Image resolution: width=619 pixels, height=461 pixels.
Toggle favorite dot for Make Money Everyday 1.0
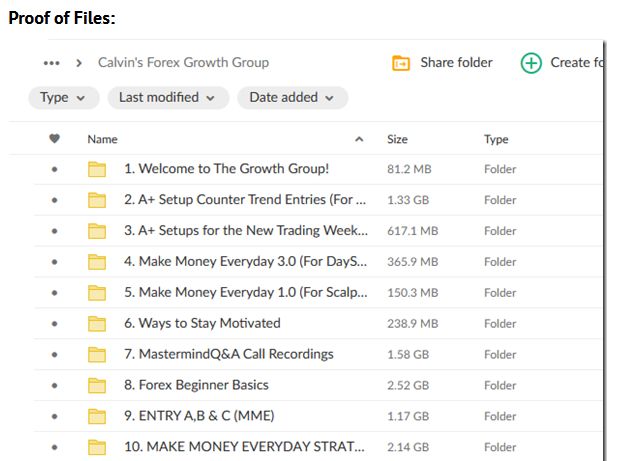[x=54, y=293]
